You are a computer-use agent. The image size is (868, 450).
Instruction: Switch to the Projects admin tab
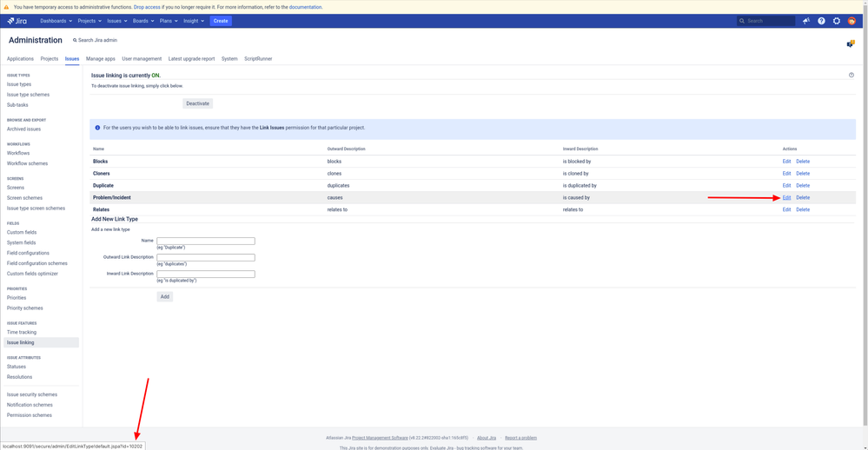pos(50,59)
